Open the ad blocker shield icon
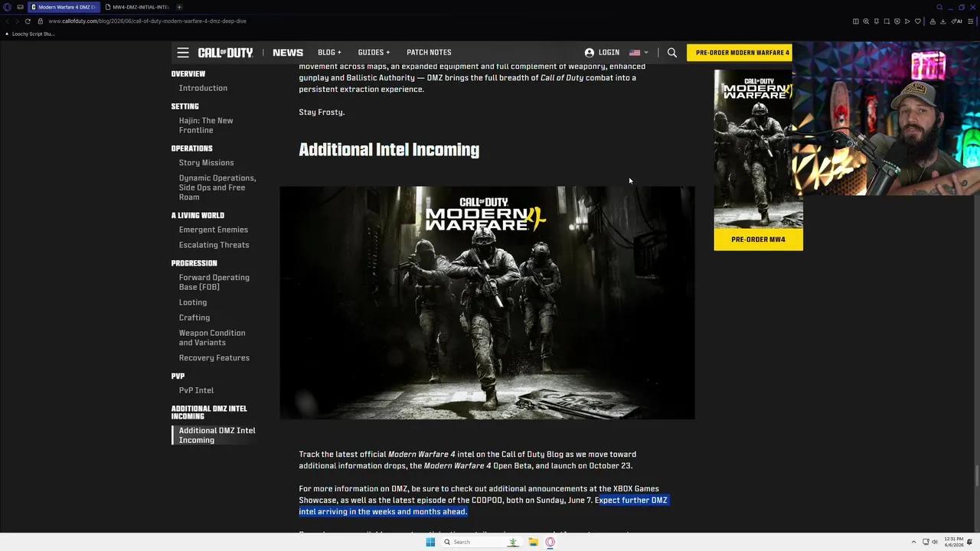 (x=897, y=21)
